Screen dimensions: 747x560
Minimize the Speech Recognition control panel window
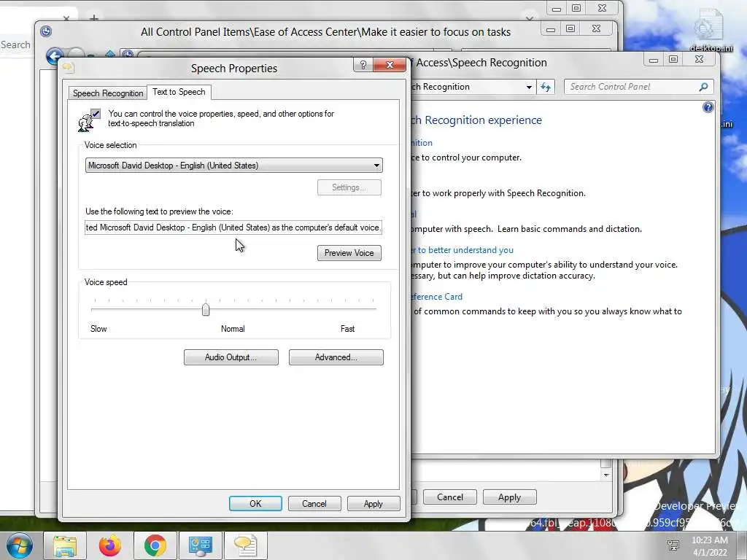[x=654, y=60]
